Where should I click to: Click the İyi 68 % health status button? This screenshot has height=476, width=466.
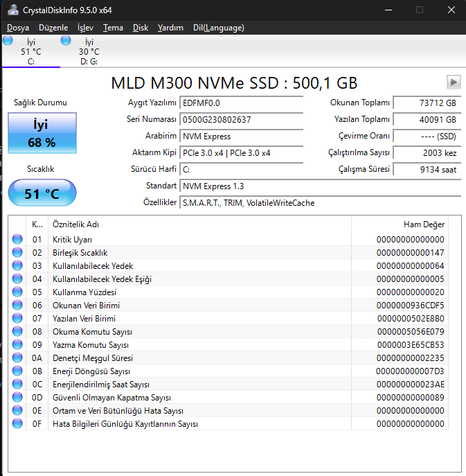[x=42, y=133]
